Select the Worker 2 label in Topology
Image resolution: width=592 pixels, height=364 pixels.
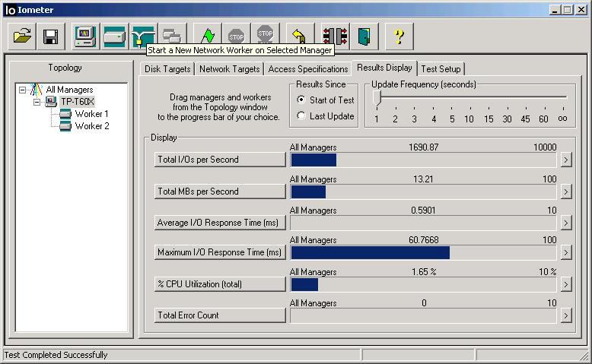click(92, 126)
